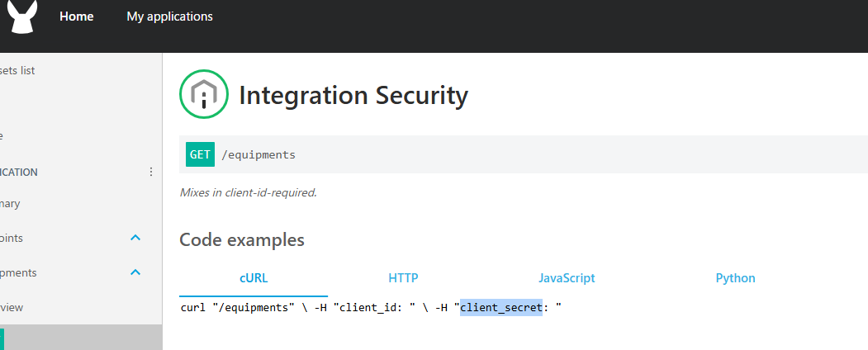Go to the Home page
868x350 pixels.
(76, 17)
